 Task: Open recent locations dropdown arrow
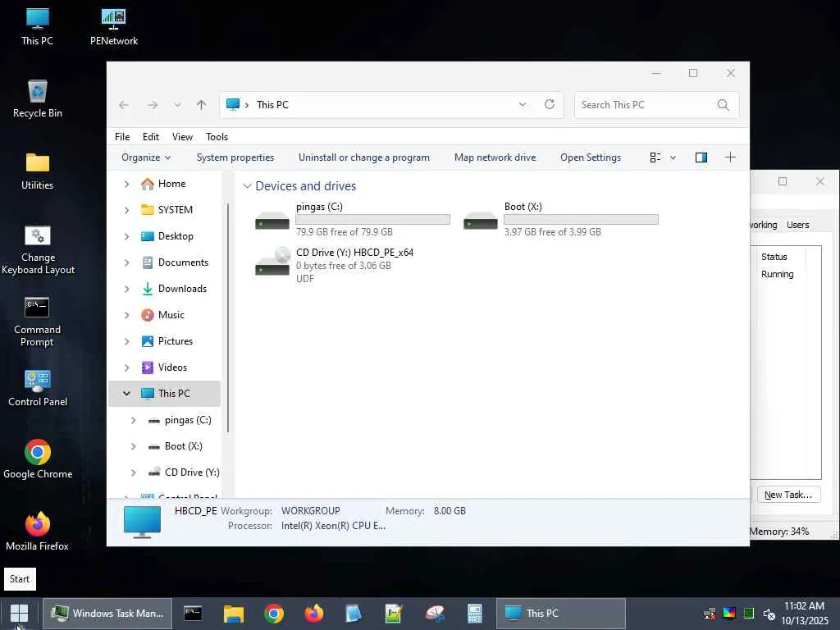(x=177, y=105)
